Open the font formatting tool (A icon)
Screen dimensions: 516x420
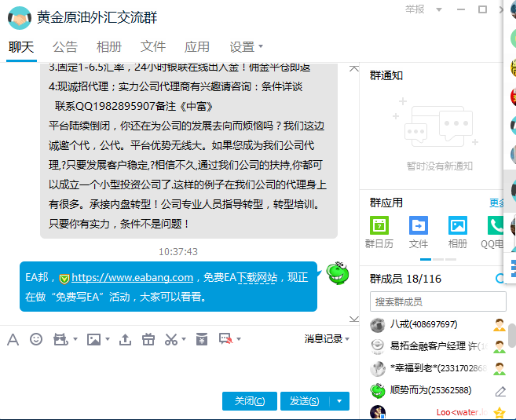(x=13, y=339)
